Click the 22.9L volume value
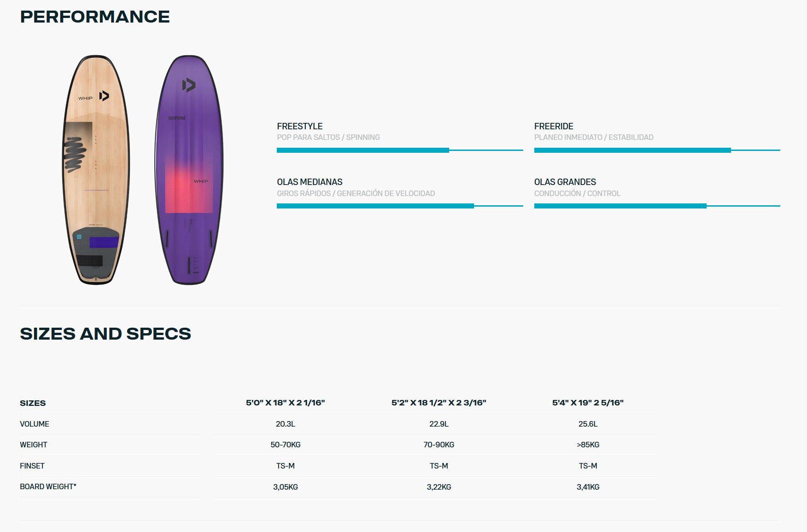The image size is (807, 532). [439, 424]
